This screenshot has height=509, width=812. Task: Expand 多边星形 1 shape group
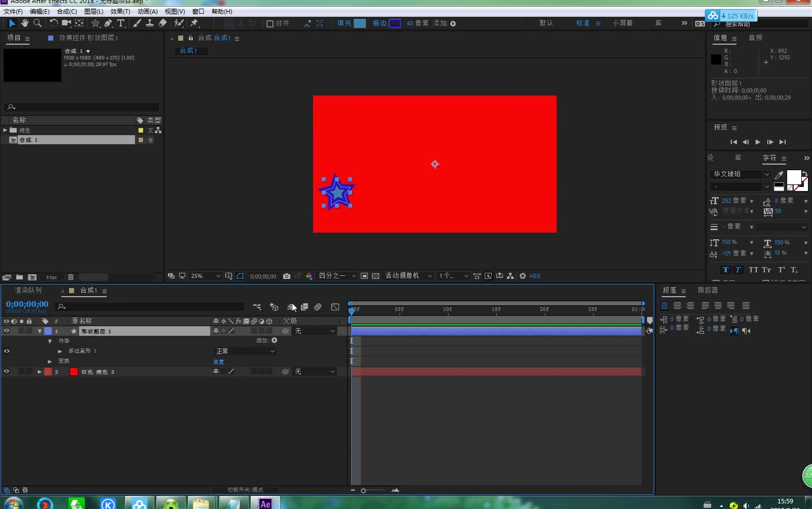(x=60, y=351)
